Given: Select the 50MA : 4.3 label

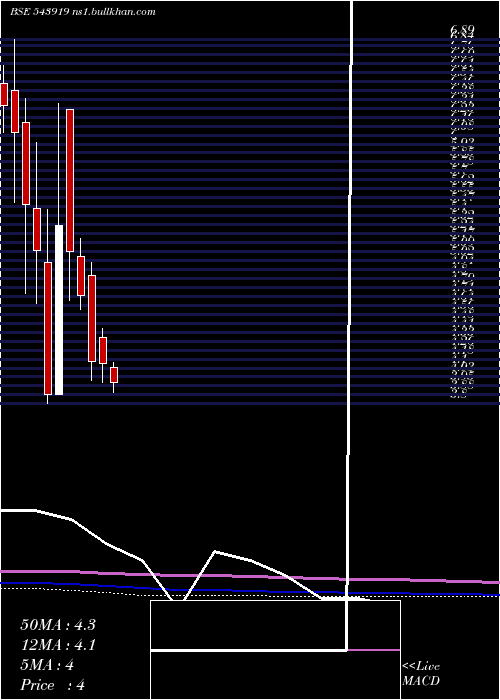Looking at the screenshot, I should (x=58, y=625).
